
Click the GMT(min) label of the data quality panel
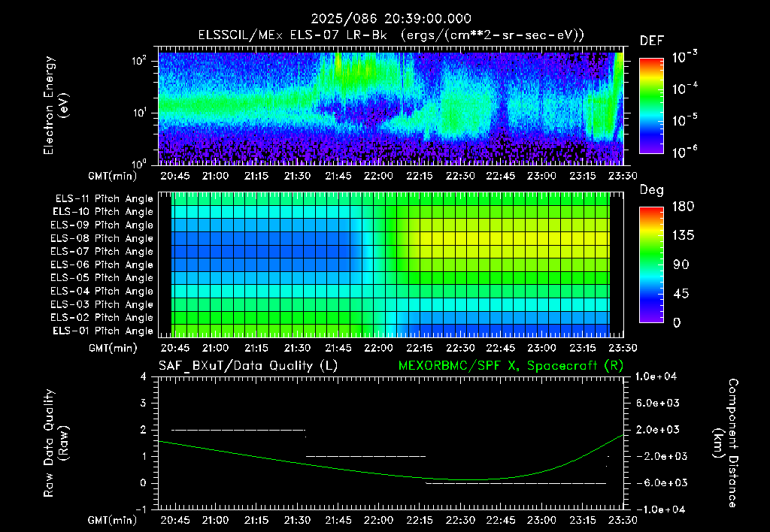pos(113,520)
